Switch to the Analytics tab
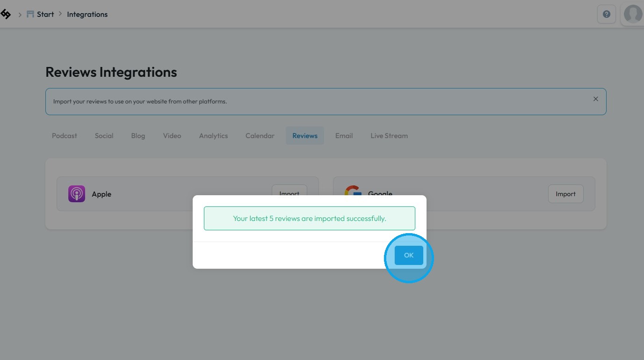Image resolution: width=644 pixels, height=360 pixels. (x=213, y=136)
